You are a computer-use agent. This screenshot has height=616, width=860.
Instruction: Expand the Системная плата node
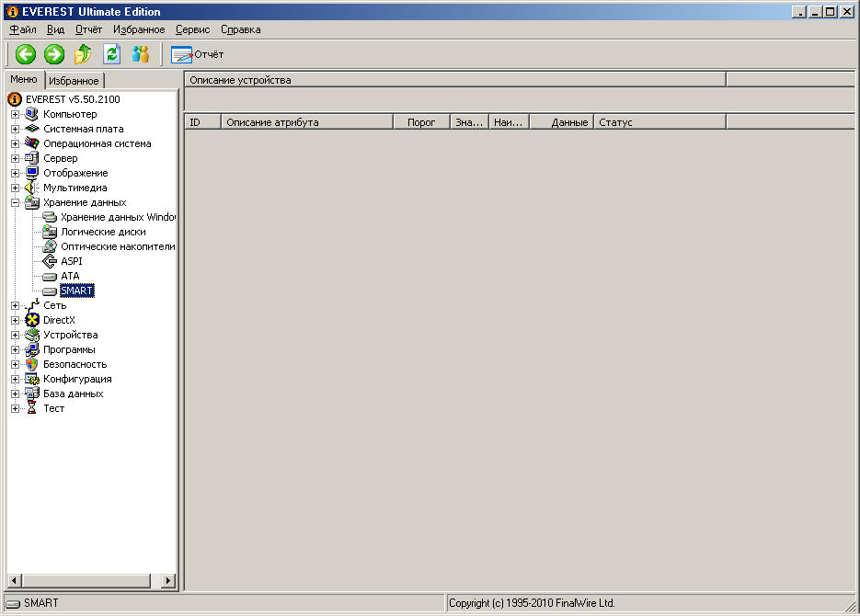pyautogui.click(x=16, y=130)
